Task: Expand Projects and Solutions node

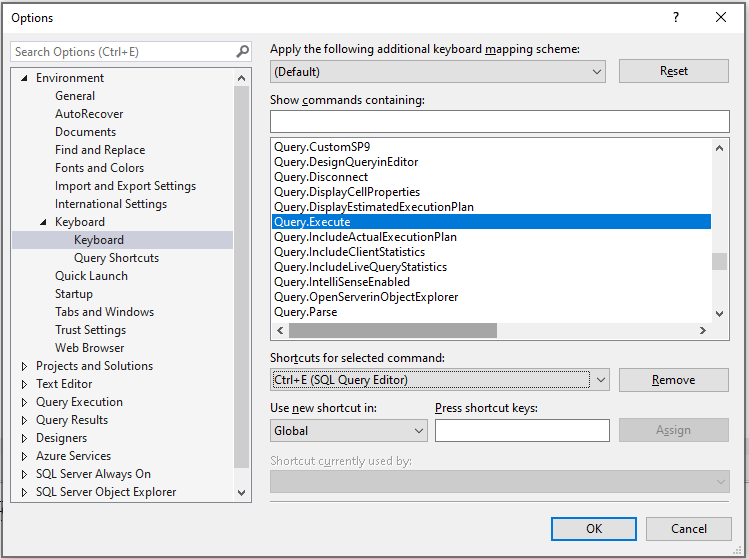Action: (x=24, y=366)
